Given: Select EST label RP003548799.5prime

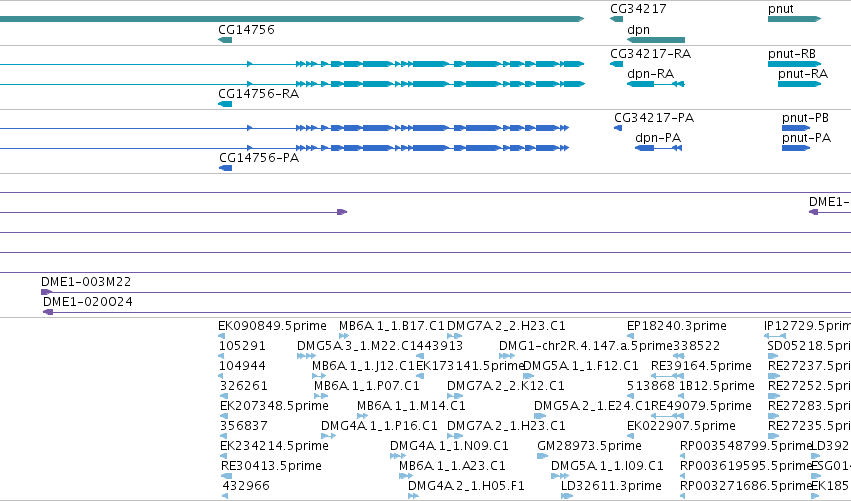Looking at the screenshot, I should 746,446.
